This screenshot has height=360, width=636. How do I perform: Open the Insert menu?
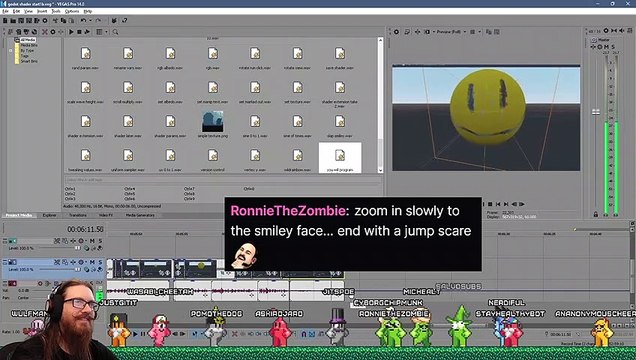[x=42, y=11]
